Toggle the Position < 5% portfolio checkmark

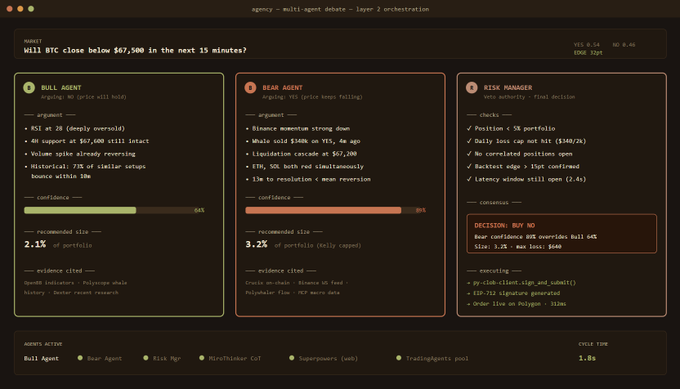(x=469, y=128)
